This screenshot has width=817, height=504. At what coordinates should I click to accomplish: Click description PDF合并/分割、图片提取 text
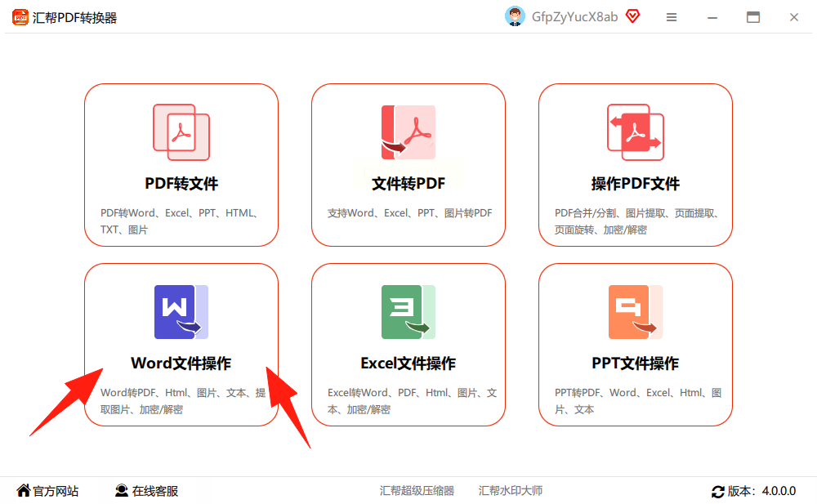coord(637,221)
